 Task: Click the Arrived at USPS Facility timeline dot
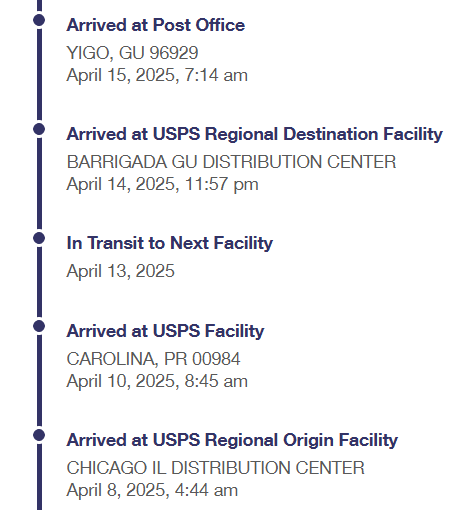click(39, 326)
